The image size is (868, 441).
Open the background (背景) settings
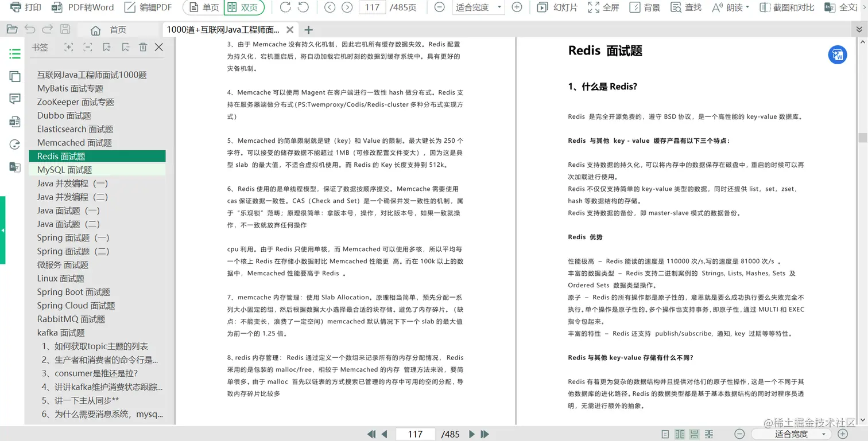click(x=645, y=7)
